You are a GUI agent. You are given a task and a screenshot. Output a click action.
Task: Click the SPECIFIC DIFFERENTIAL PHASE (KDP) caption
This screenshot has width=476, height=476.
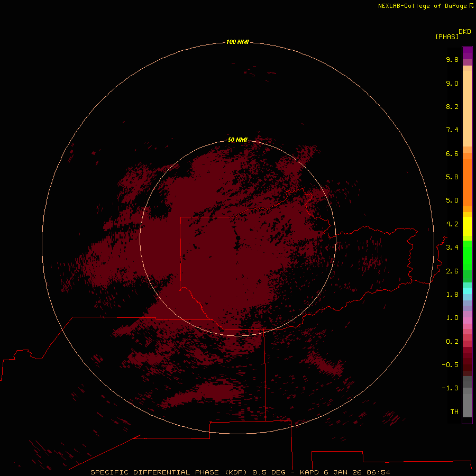169,472
